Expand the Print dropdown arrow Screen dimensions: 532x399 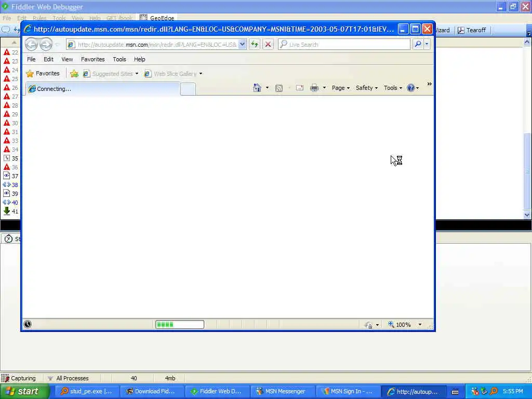click(324, 88)
